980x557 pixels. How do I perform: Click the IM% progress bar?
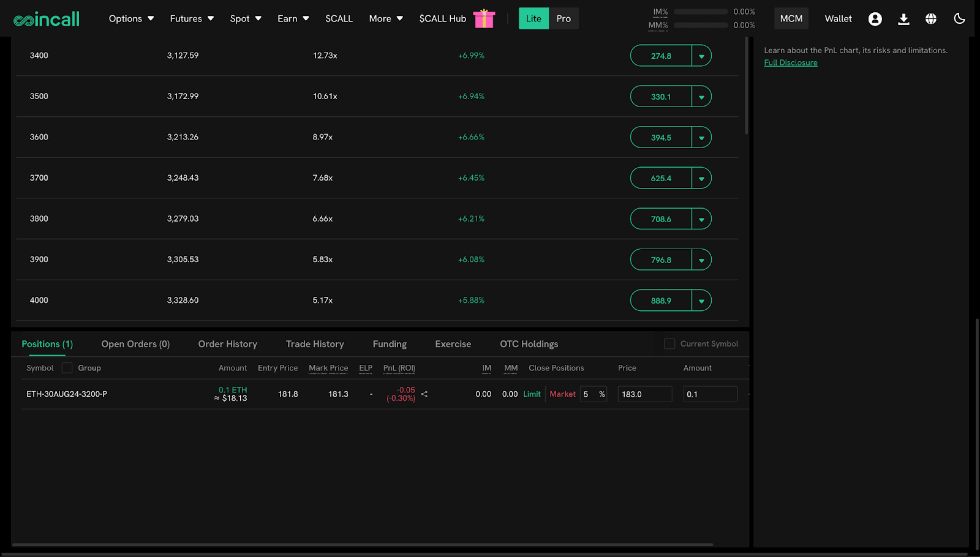[700, 11]
